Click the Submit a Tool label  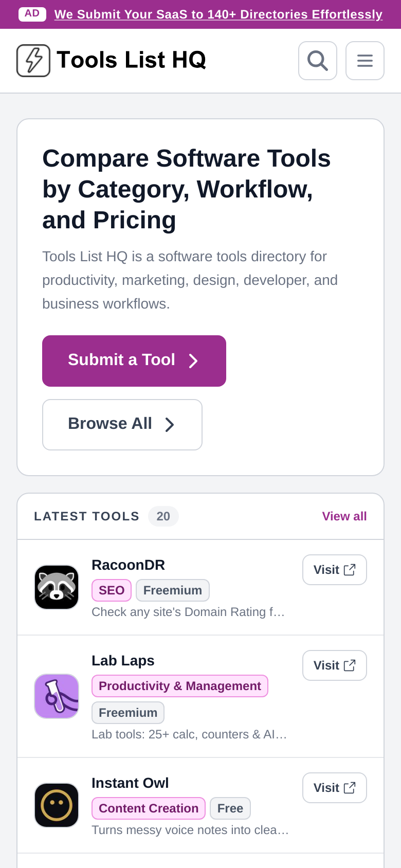(121, 360)
